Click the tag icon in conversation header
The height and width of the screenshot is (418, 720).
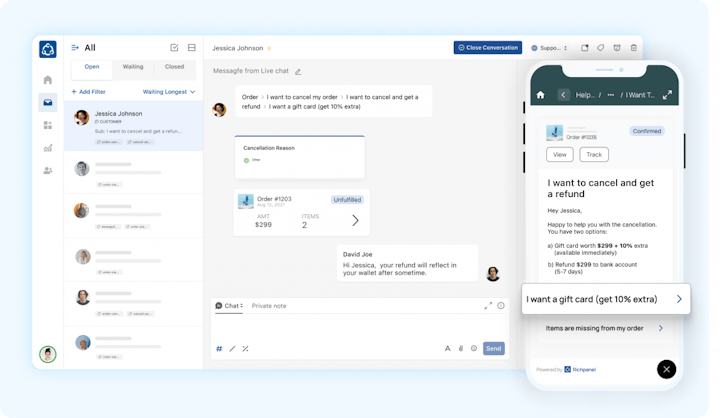coord(601,47)
